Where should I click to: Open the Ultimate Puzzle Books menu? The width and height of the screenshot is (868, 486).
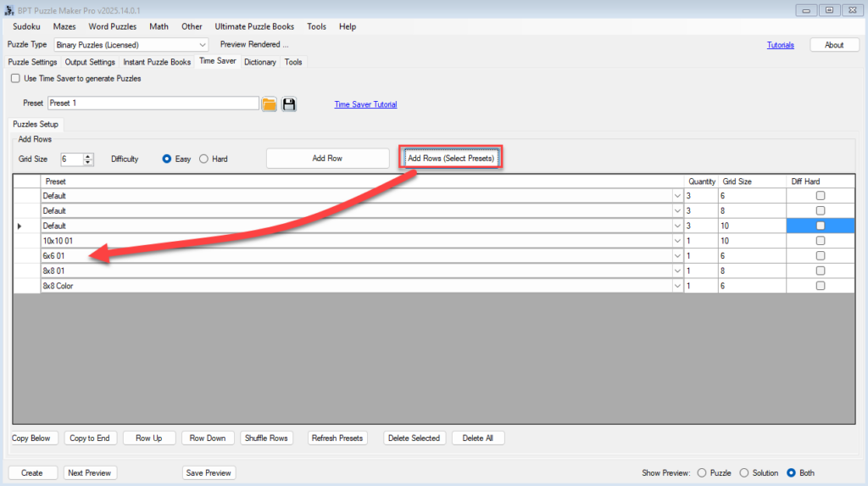pos(254,26)
